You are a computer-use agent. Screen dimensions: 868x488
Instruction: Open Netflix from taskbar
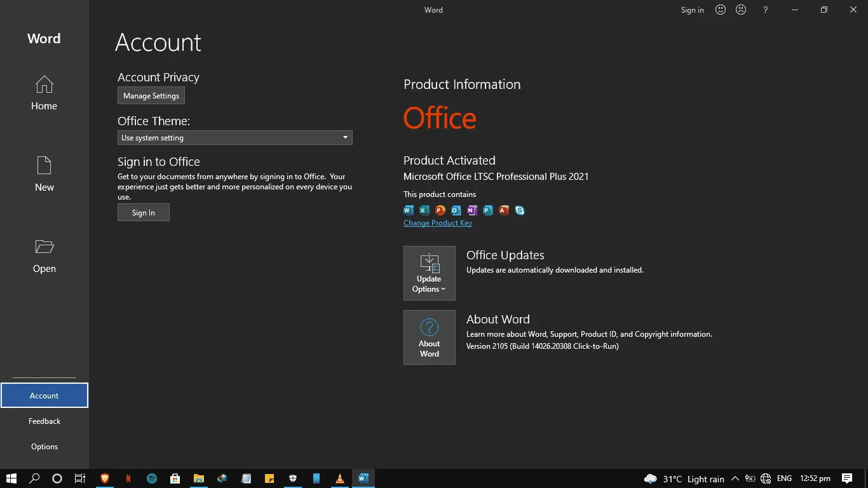tap(128, 478)
